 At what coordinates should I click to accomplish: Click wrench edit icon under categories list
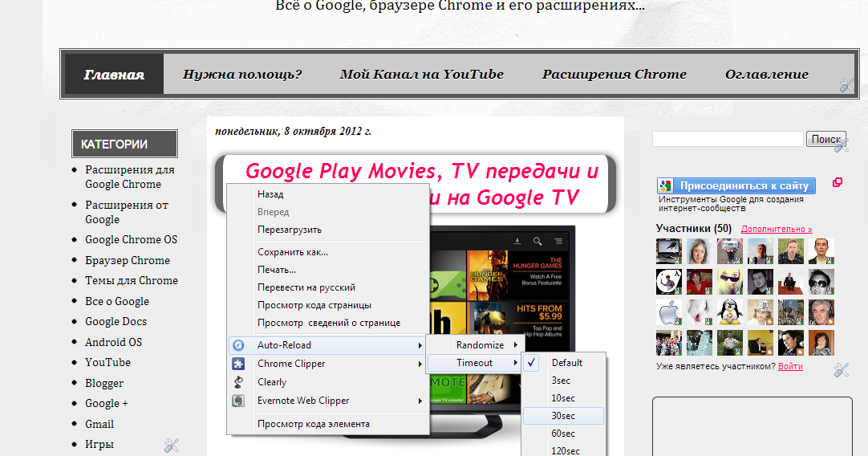pyautogui.click(x=172, y=445)
